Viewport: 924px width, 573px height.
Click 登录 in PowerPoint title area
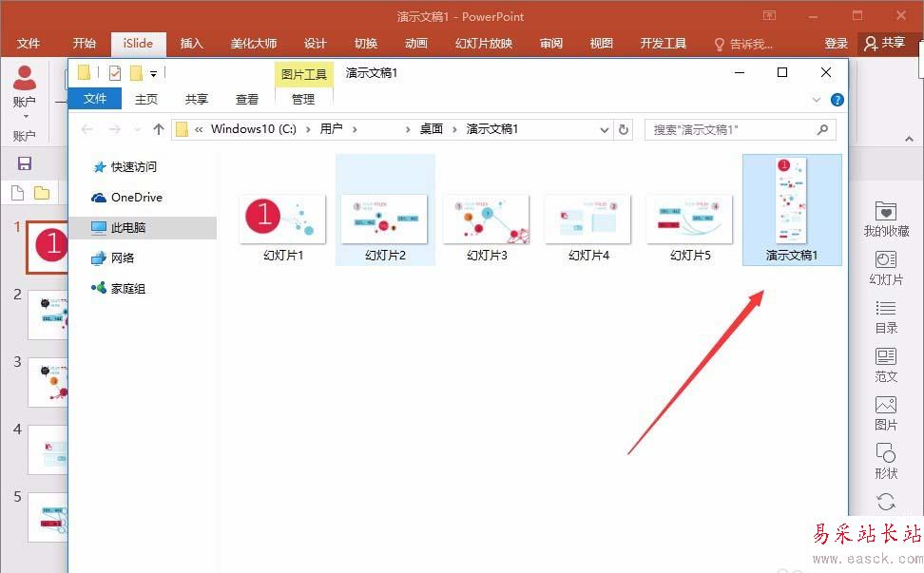tap(836, 44)
